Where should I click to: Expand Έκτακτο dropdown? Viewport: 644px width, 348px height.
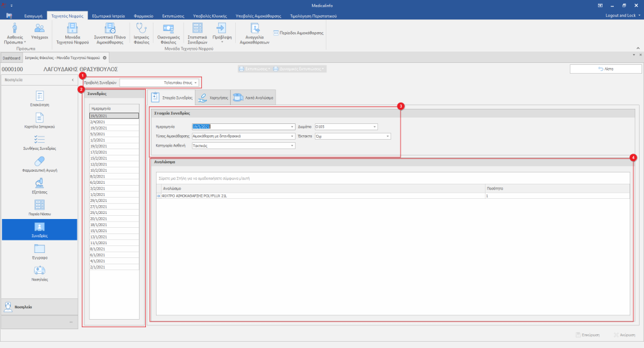[x=388, y=136]
